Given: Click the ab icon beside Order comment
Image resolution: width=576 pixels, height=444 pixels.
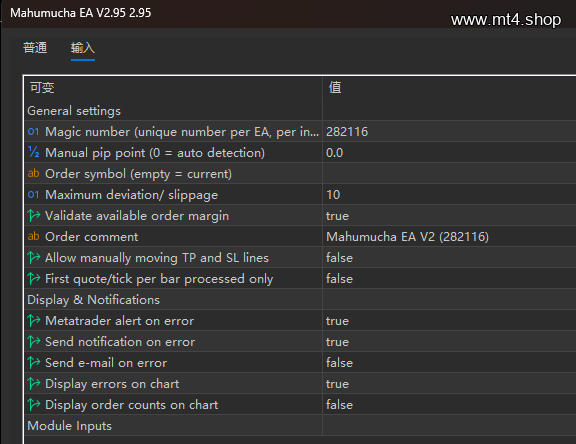Looking at the screenshot, I should pyautogui.click(x=33, y=236).
